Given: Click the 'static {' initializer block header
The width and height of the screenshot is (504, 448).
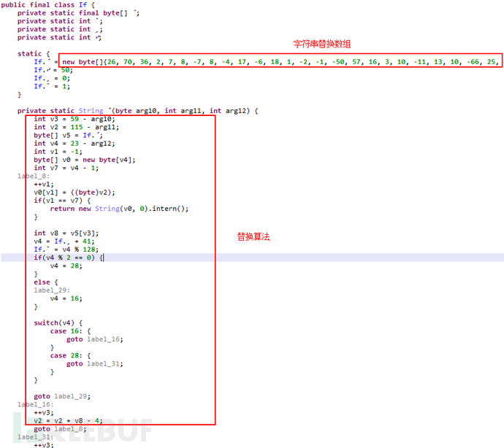Looking at the screenshot, I should (x=34, y=54).
